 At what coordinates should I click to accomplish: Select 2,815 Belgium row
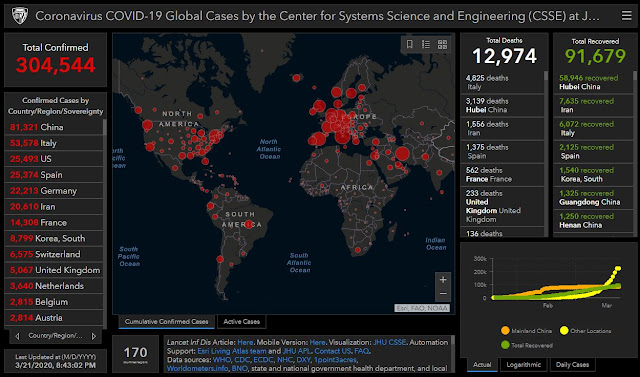53,302
